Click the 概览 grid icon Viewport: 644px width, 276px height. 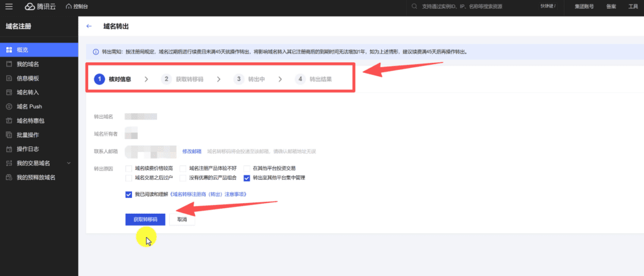click(9, 50)
